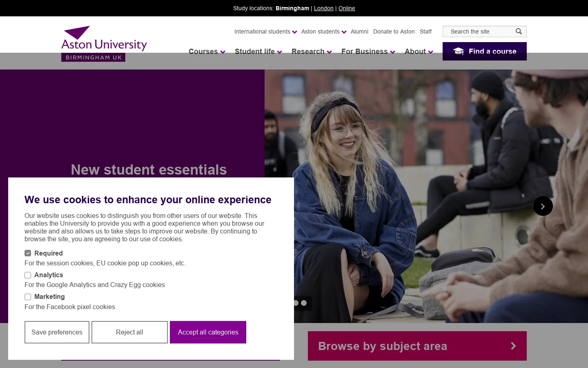Open Browse by subject area
This screenshot has height=368, width=588.
pos(417,346)
